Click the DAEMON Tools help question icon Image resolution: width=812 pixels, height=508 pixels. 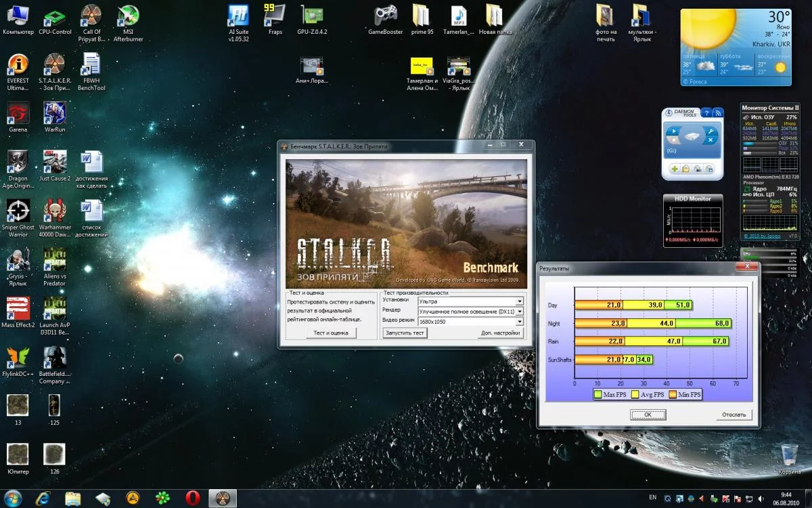tap(706, 113)
